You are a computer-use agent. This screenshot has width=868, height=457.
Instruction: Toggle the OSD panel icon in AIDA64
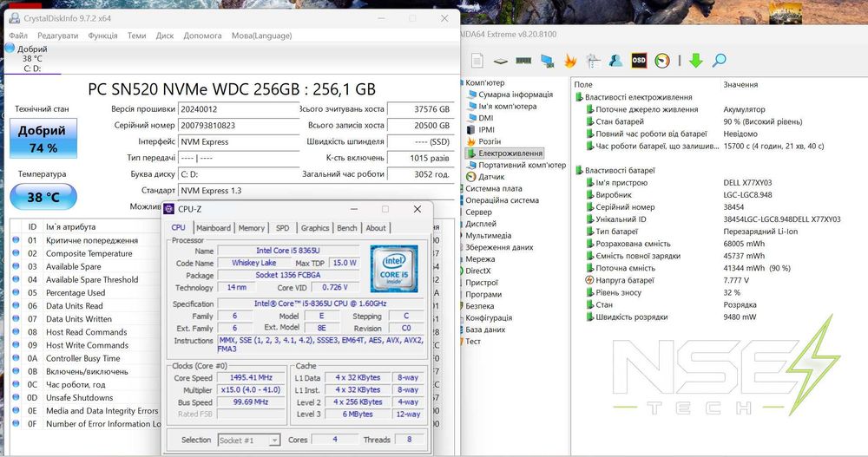coord(639,61)
